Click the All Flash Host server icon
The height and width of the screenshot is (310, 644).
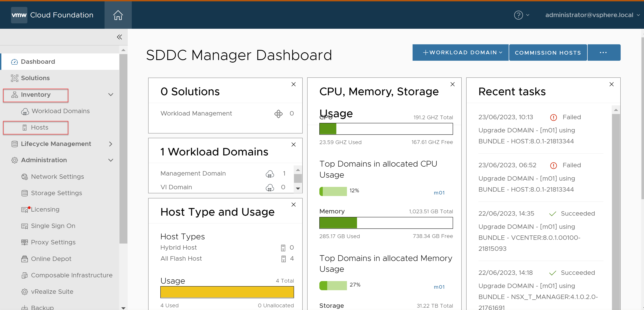(x=283, y=259)
